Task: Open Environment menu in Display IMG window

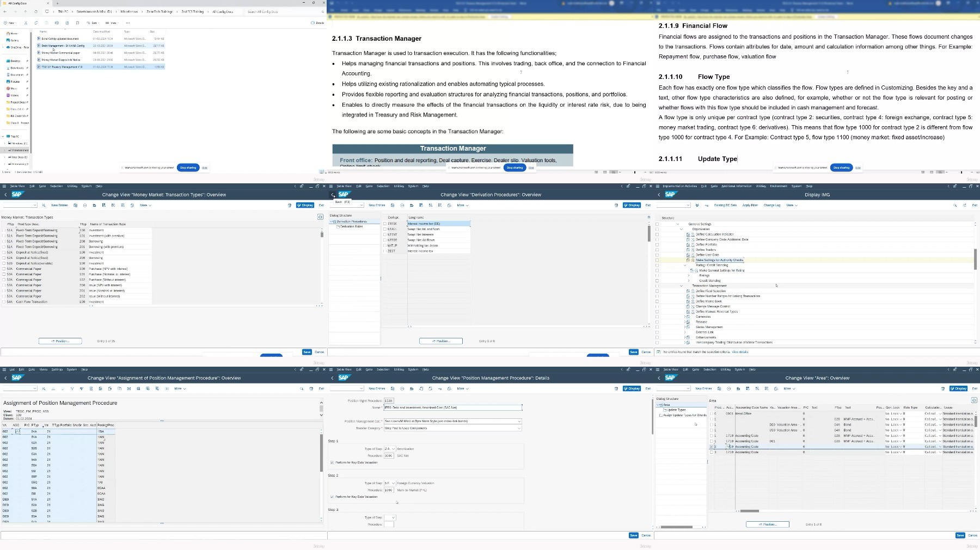Action: pos(779,186)
